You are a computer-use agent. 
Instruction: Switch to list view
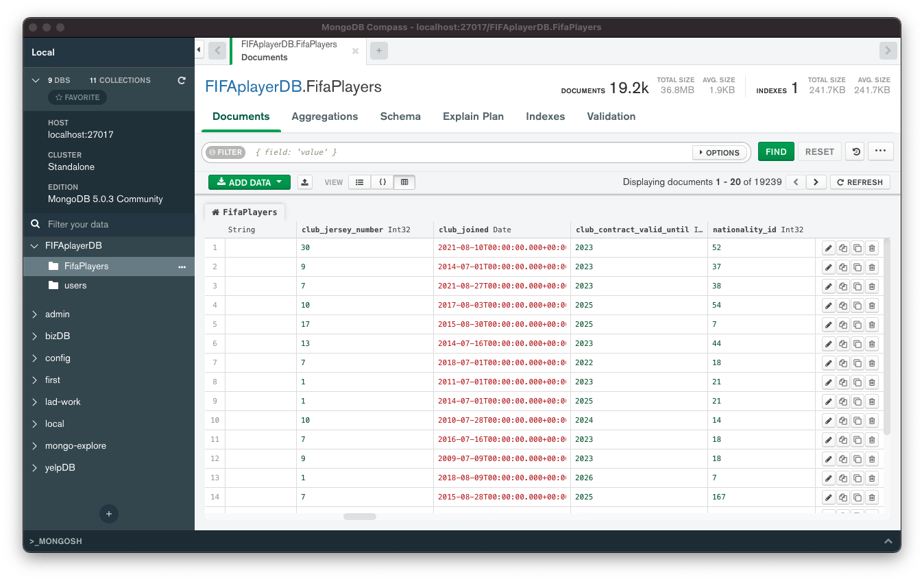pyautogui.click(x=360, y=182)
